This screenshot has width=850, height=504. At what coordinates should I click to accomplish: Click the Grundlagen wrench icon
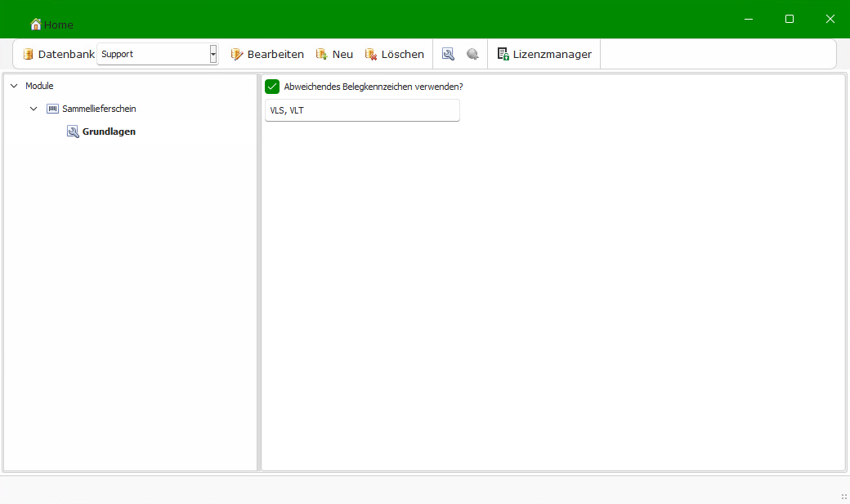point(73,132)
